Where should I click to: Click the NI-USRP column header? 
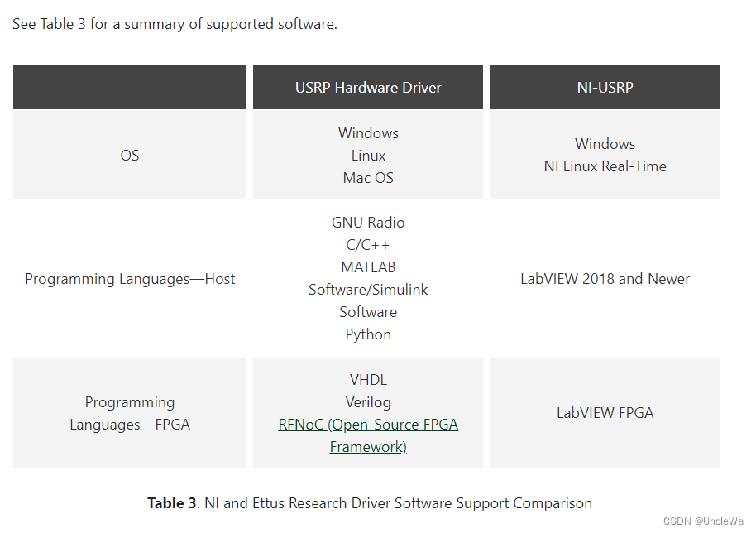(605, 87)
